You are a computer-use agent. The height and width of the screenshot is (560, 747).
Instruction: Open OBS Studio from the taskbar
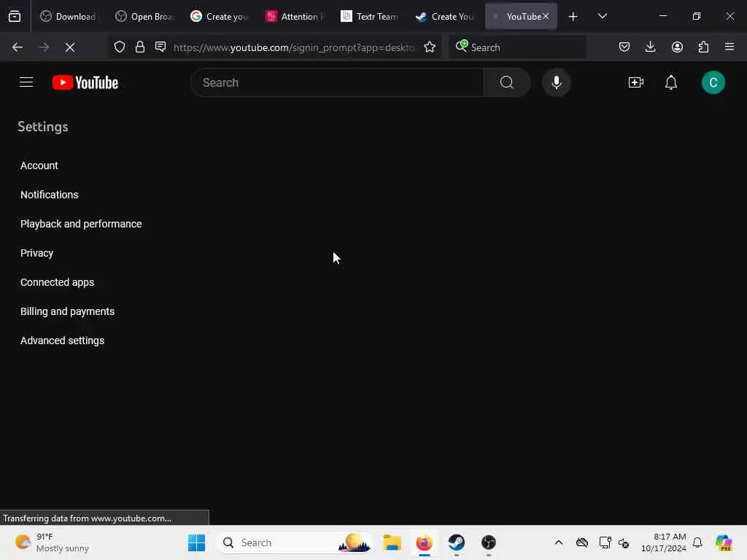(488, 542)
